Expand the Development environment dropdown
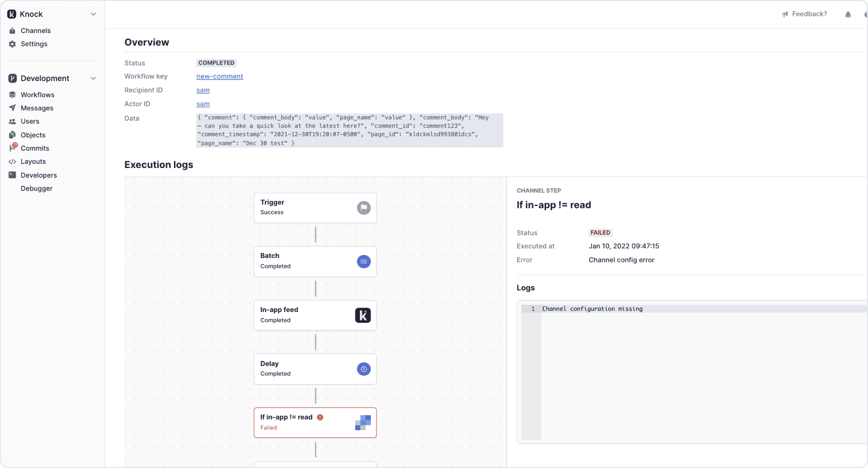 93,78
